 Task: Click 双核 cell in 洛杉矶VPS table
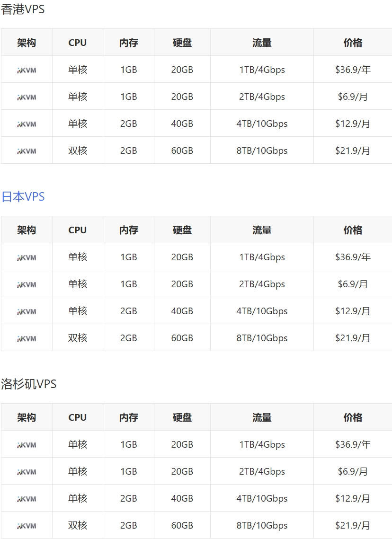(x=78, y=525)
